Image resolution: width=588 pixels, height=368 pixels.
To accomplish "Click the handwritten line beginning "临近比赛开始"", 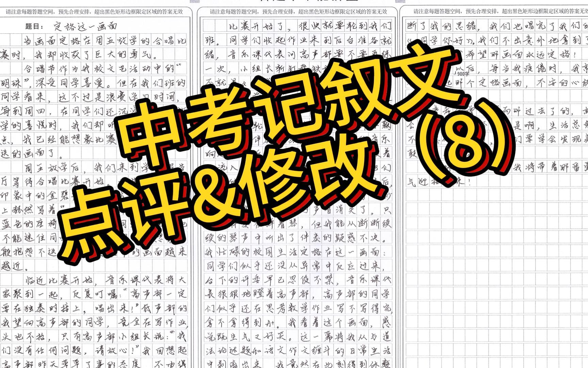I will (105, 280).
